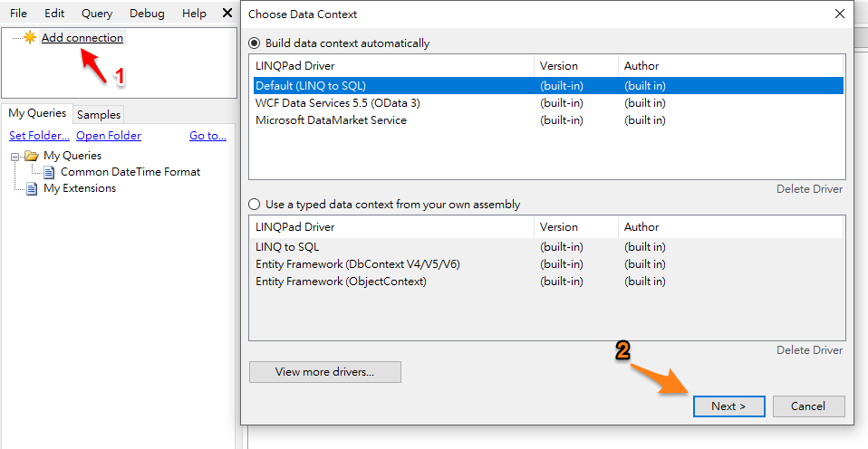Select Build data context automatically option

pos(255,43)
